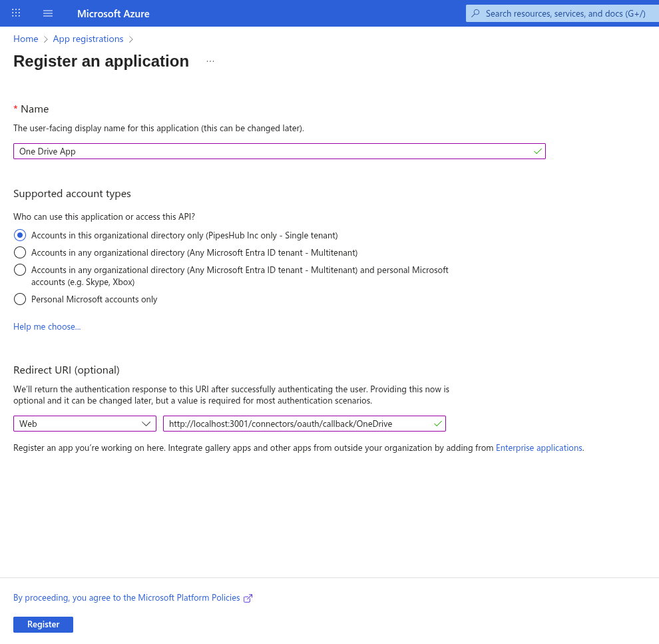Click the green checkmark in the Name field
Screen dimensions: 659x644
[537, 151]
